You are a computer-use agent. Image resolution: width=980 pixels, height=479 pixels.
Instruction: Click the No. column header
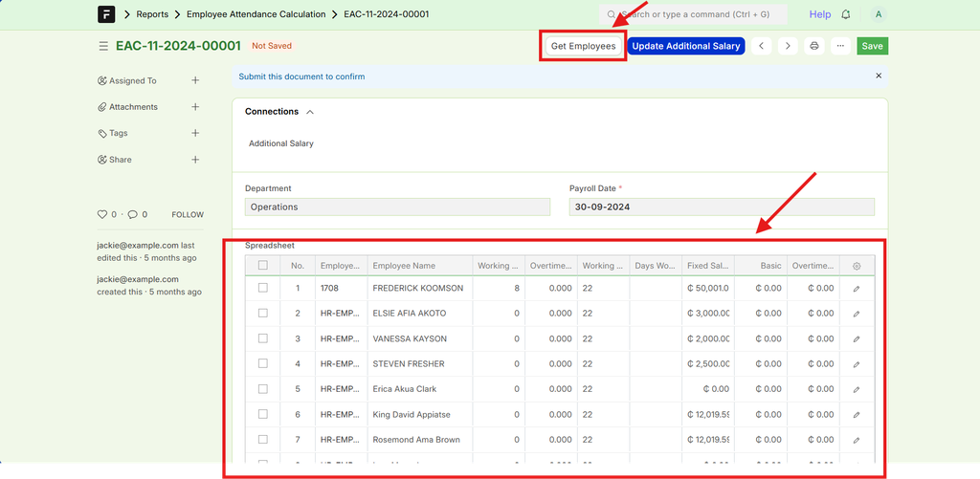click(298, 266)
